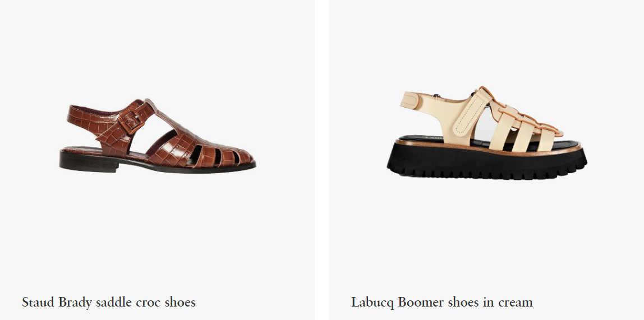This screenshot has width=644, height=320.
Task: Click the white divider between product cards
Action: 321,160
